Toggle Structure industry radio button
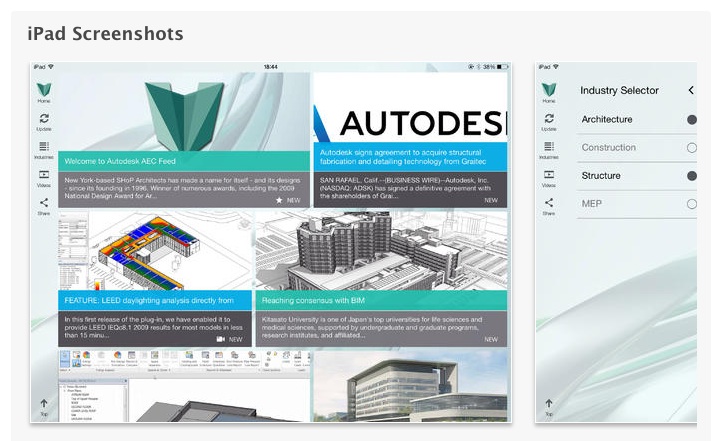This screenshot has width=716, height=441. tap(692, 176)
